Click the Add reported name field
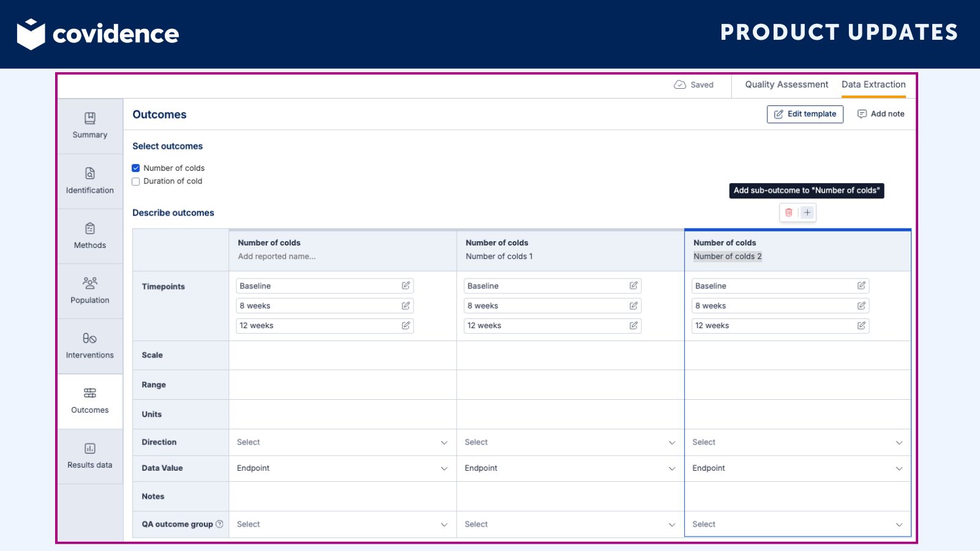 277,257
